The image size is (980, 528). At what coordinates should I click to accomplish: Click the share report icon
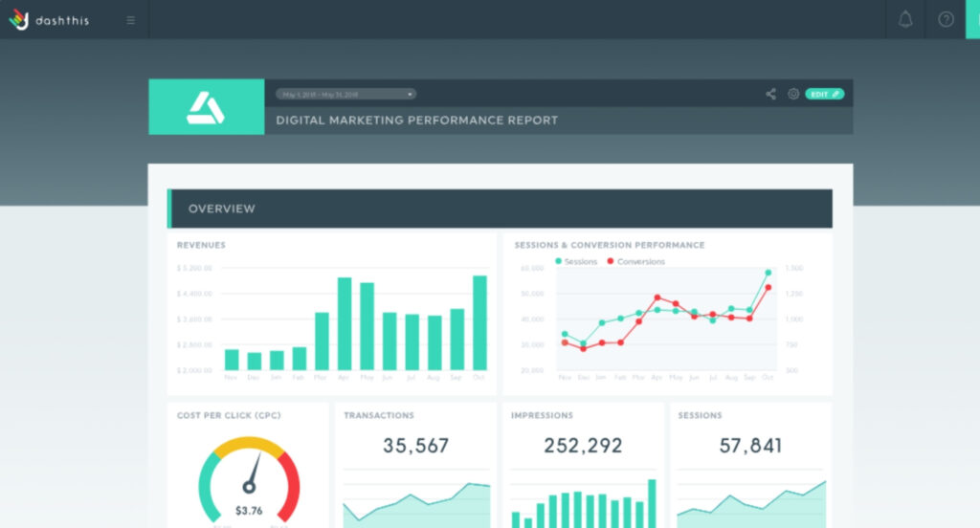(x=770, y=94)
